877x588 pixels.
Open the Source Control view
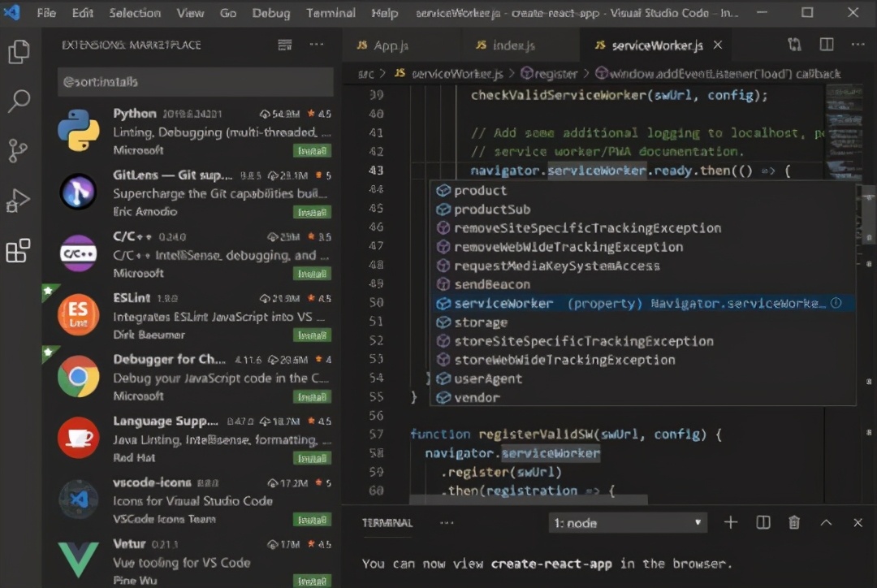click(18, 150)
